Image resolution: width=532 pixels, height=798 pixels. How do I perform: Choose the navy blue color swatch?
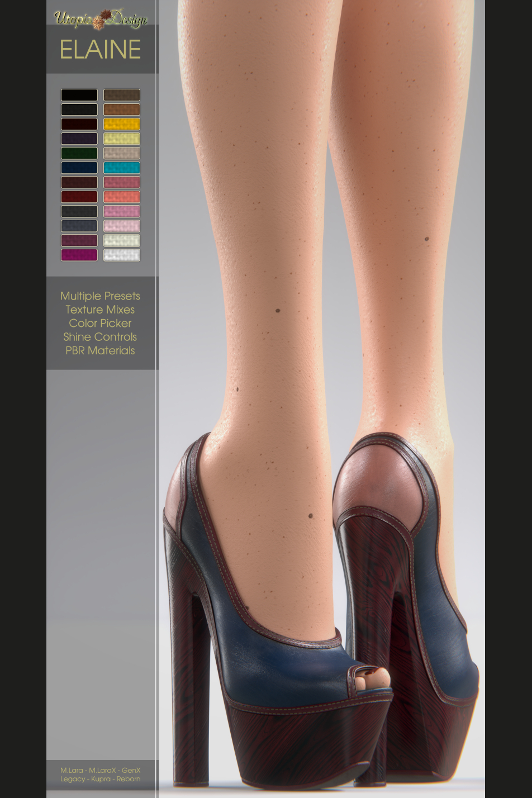click(79, 168)
